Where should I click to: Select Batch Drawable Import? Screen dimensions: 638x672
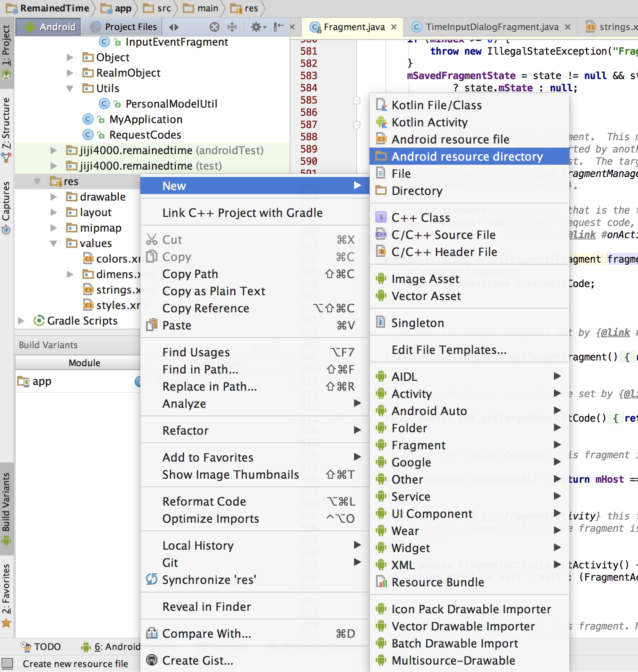[469, 643]
